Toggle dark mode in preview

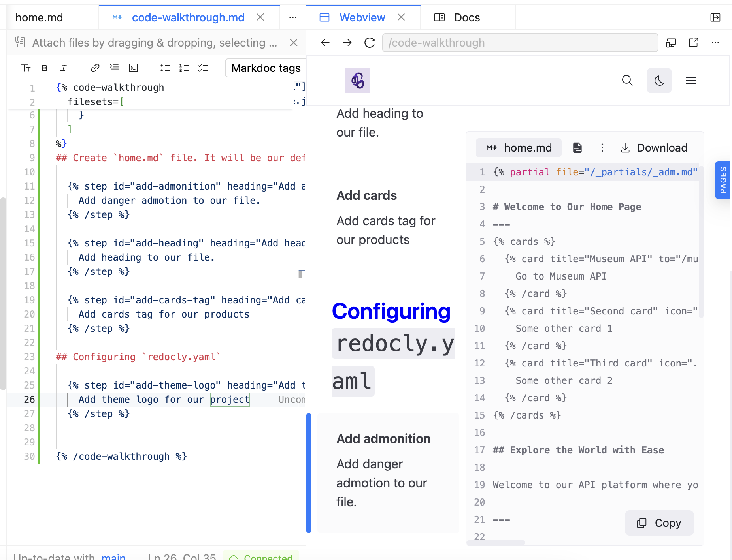tap(659, 81)
